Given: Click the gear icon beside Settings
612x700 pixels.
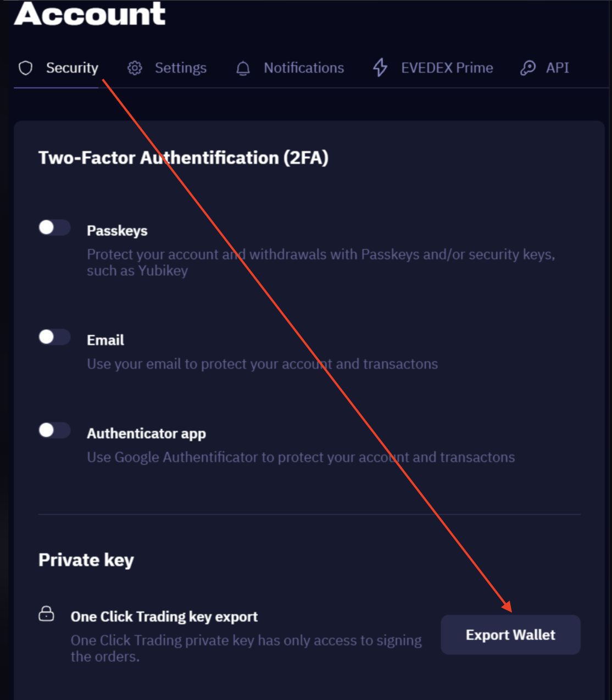Looking at the screenshot, I should [135, 68].
